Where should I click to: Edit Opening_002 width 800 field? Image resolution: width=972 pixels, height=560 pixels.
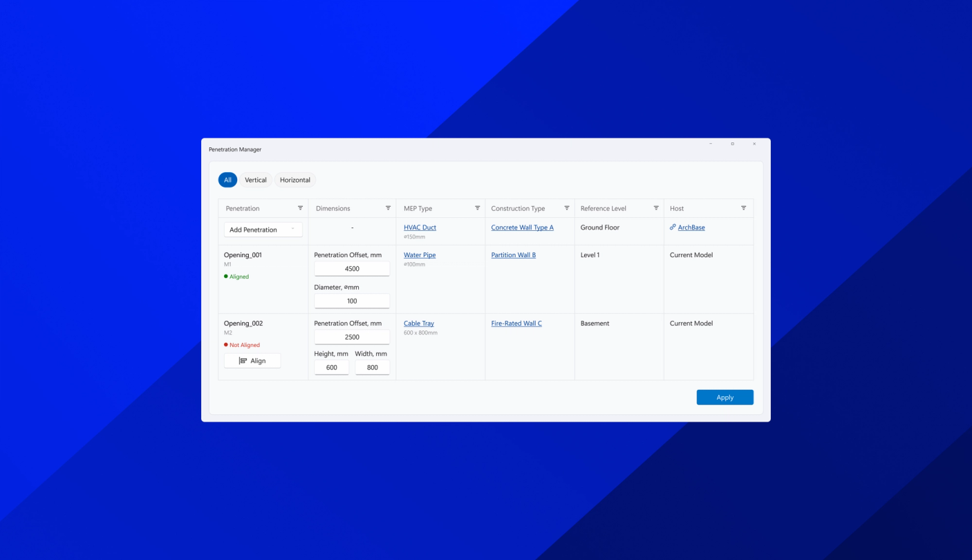point(373,368)
